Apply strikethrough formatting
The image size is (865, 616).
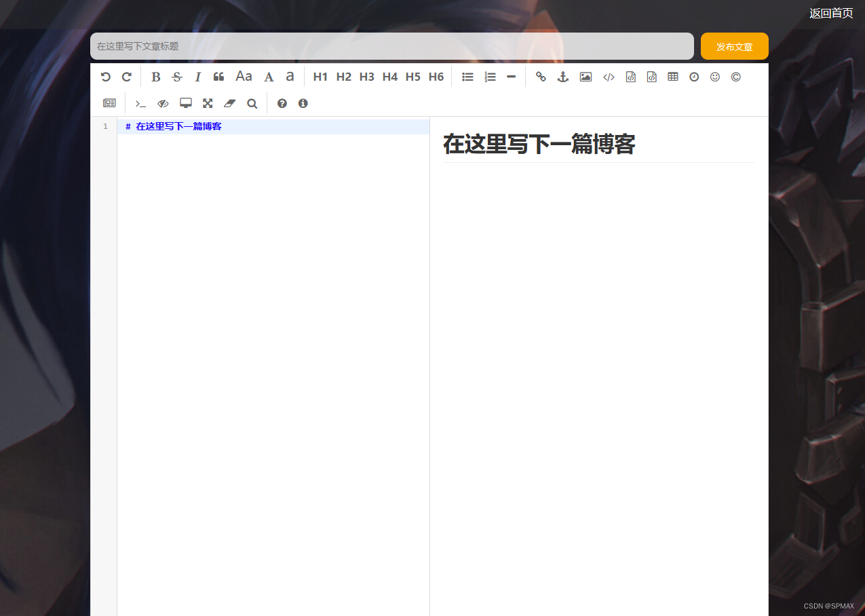[x=177, y=77]
